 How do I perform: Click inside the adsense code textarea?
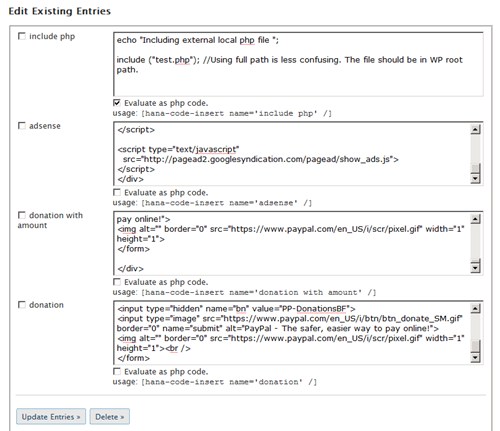click(292, 154)
